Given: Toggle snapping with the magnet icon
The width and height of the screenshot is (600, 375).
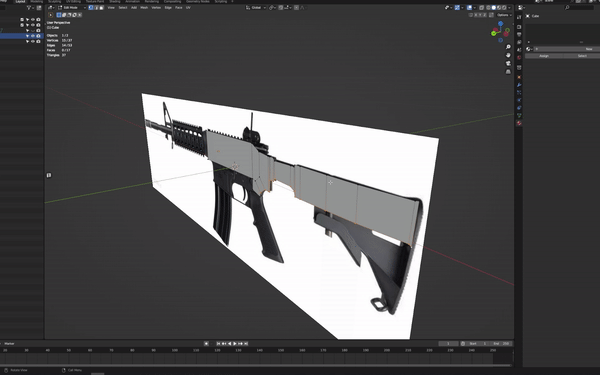Looking at the screenshot, I should (281, 8).
